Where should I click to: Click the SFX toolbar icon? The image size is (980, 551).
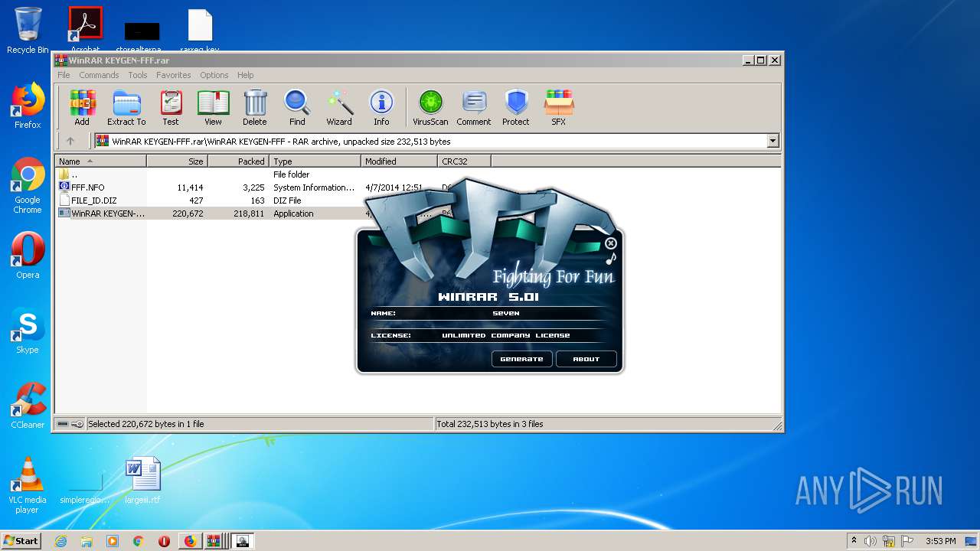tap(559, 107)
